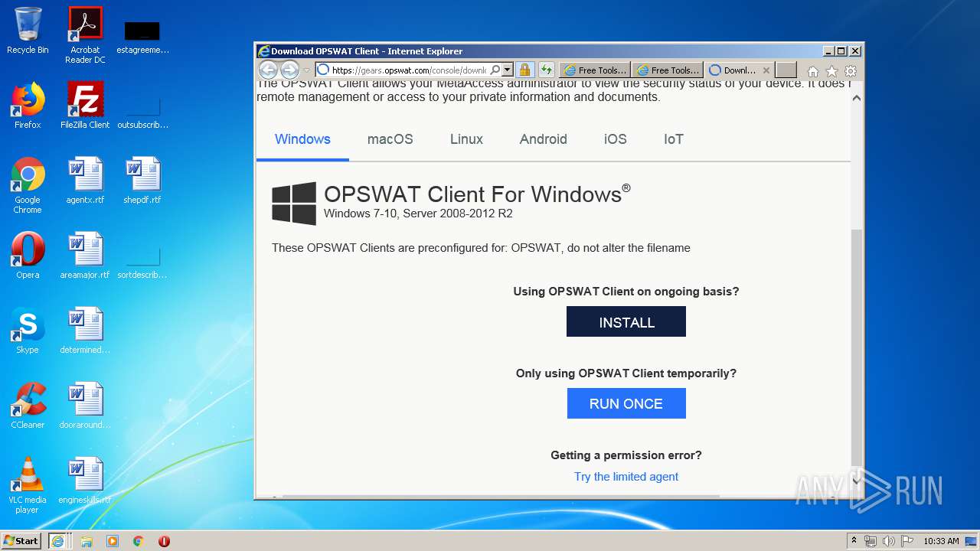This screenshot has height=551, width=980.
Task: Select the areamajor.rtf document icon
Action: click(85, 256)
